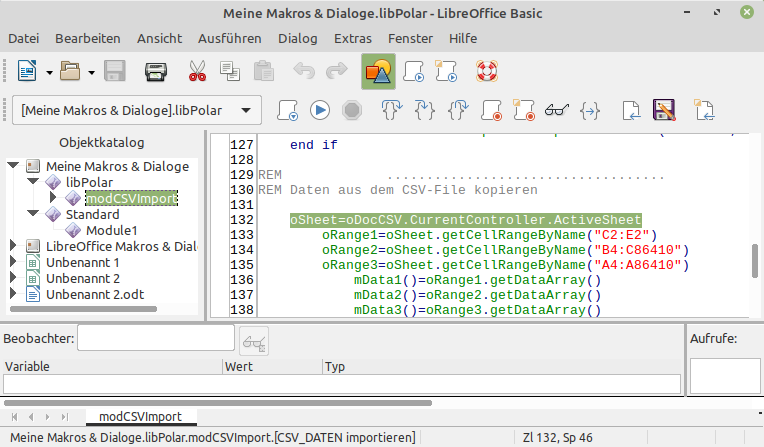Screen dimensions: 764x447
Task: Select Module1 in the object catalog
Action: pos(112,230)
